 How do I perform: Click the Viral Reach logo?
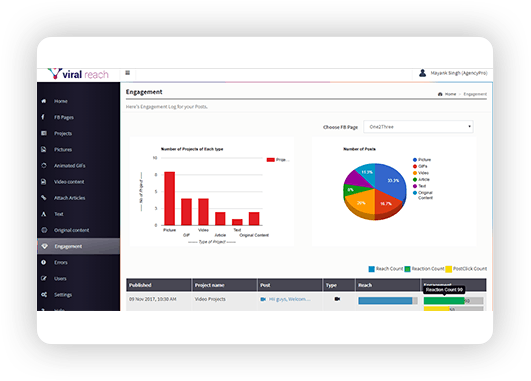point(78,74)
